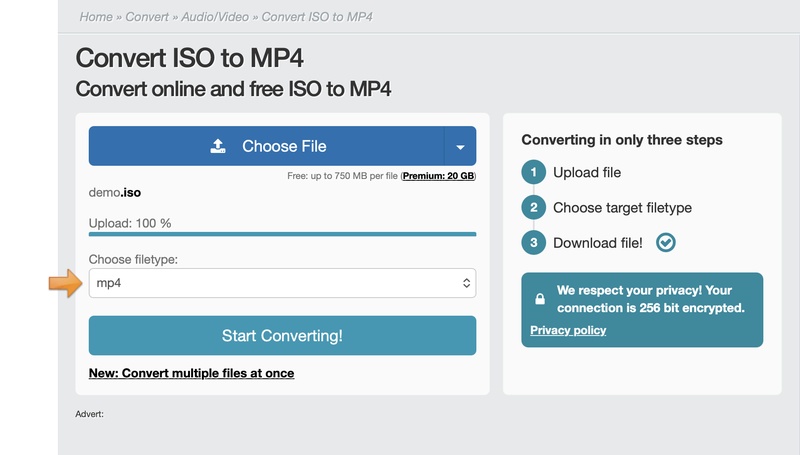The height and width of the screenshot is (455, 800).
Task: Click the Convert ISO to MP4 main heading
Action: 190,58
